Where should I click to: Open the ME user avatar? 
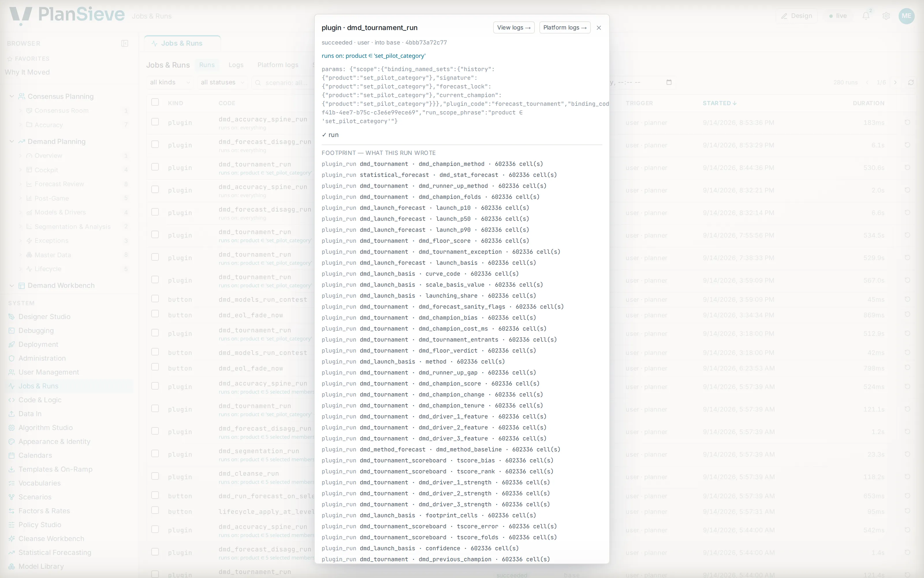click(x=906, y=16)
